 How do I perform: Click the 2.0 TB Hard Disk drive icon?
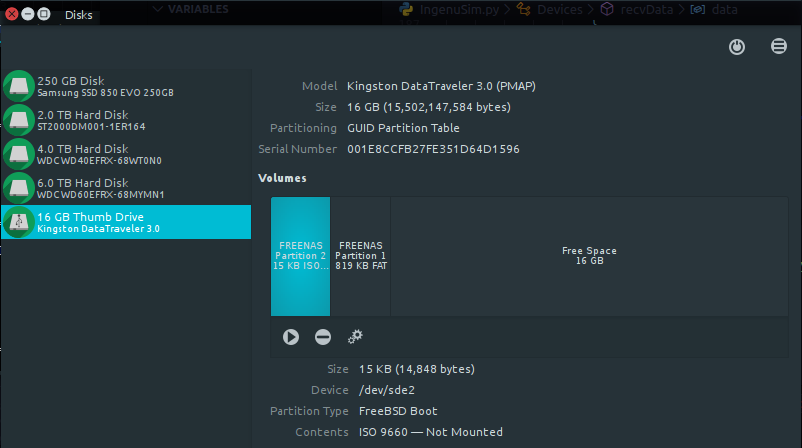point(19,120)
